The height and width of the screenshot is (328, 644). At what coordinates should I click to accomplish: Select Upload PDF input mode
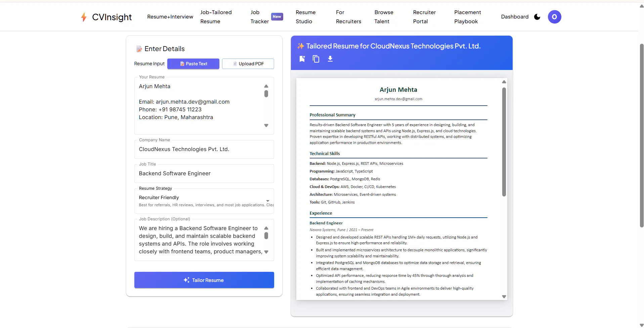click(248, 64)
